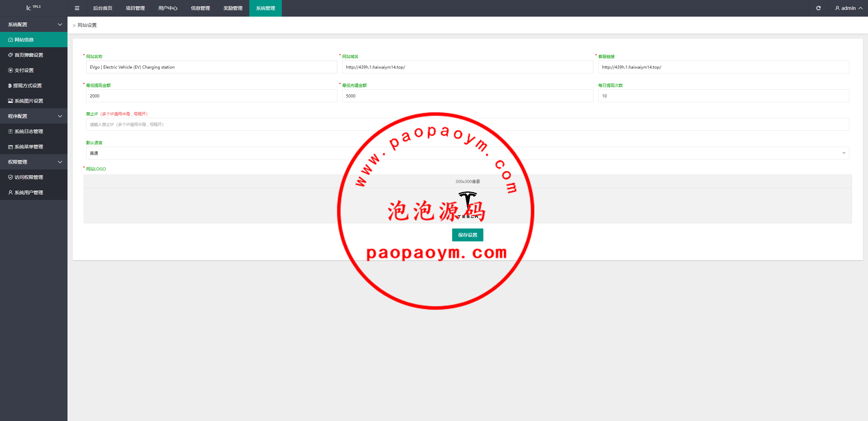Open 系统菜单管理 in the sidebar

click(x=34, y=147)
